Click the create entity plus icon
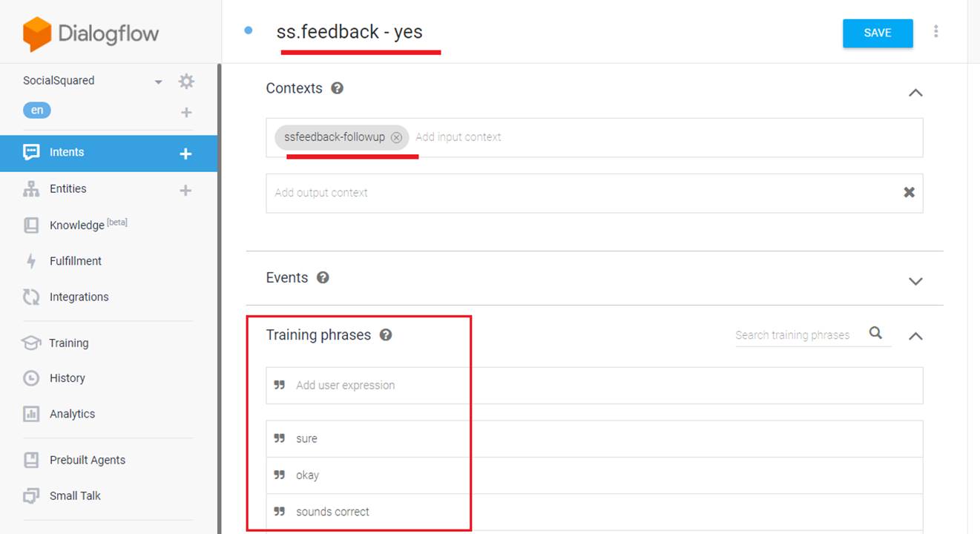 click(x=185, y=191)
